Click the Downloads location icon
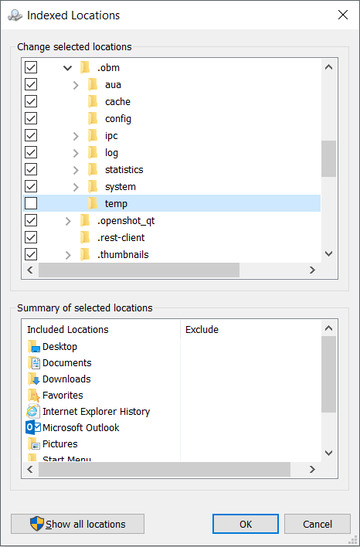 [34, 379]
